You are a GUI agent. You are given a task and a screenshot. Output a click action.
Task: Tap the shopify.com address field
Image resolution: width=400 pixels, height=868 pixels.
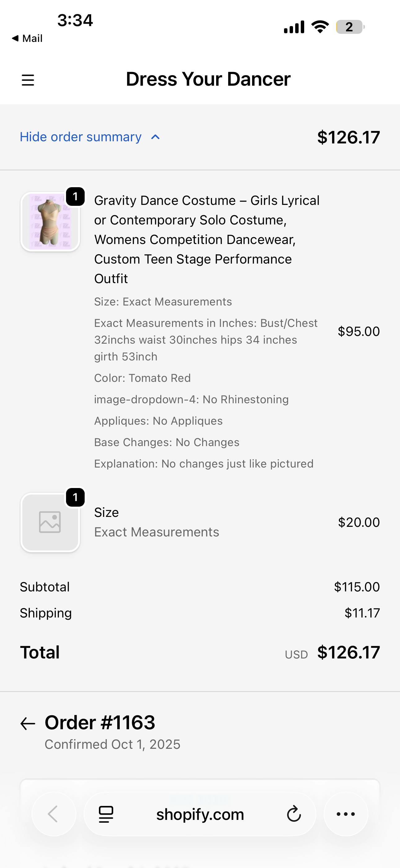pyautogui.click(x=200, y=814)
